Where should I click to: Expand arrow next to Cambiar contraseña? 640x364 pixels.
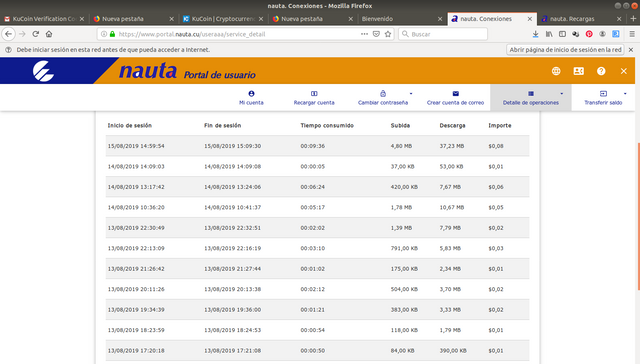click(411, 94)
